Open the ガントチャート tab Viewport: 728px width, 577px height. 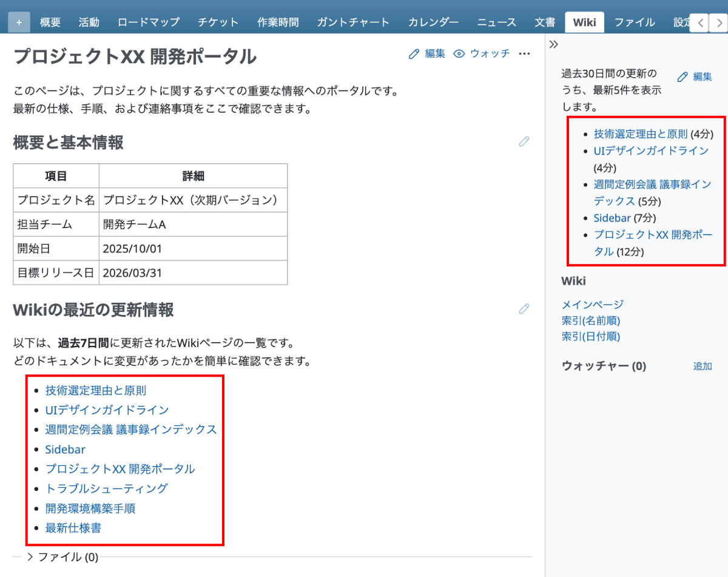(353, 22)
